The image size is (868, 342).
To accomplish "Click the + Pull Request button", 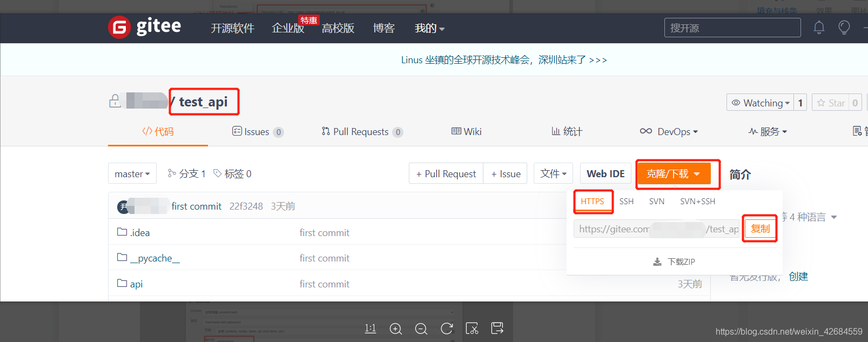I will pos(446,173).
